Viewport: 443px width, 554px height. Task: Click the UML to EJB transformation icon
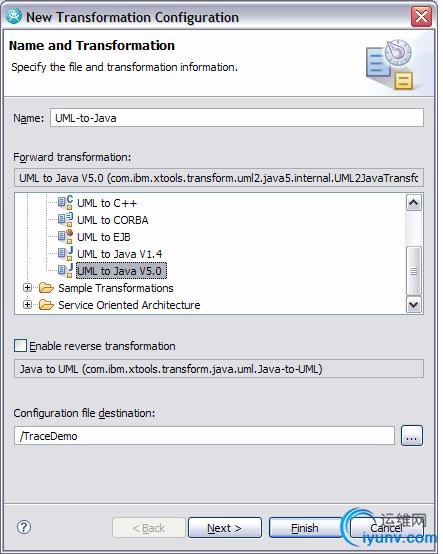pyautogui.click(x=66, y=237)
